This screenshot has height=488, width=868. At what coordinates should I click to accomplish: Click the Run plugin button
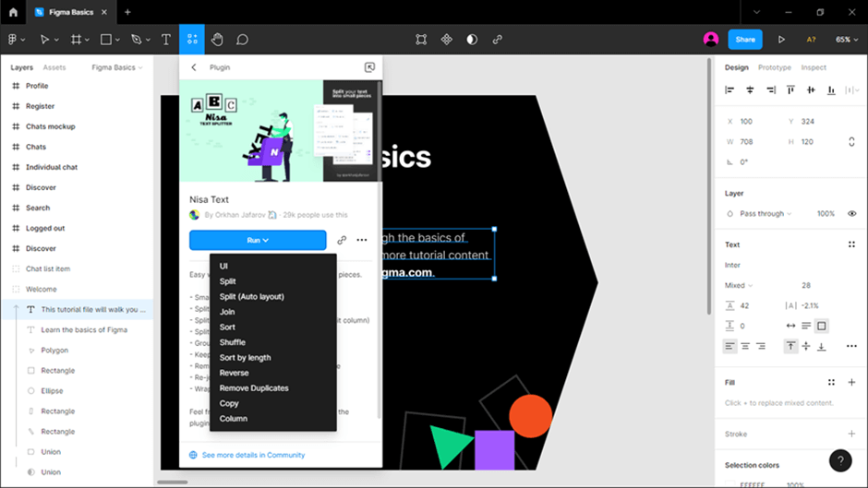click(x=258, y=240)
